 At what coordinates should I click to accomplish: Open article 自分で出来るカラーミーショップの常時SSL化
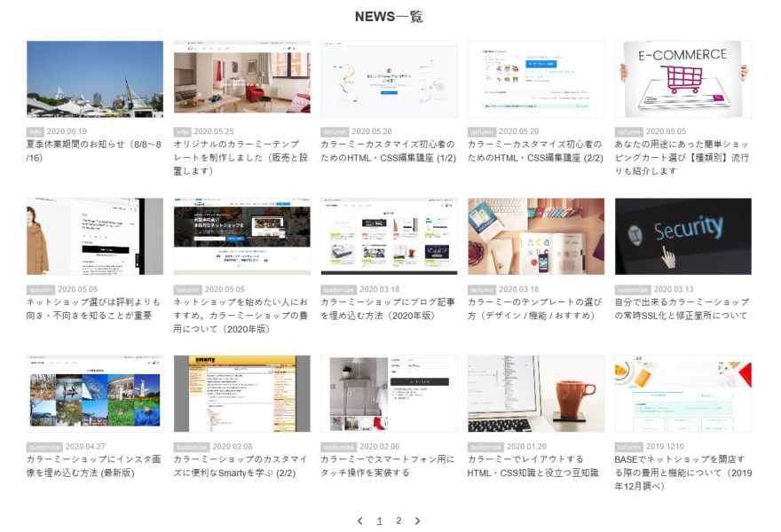coord(682,309)
